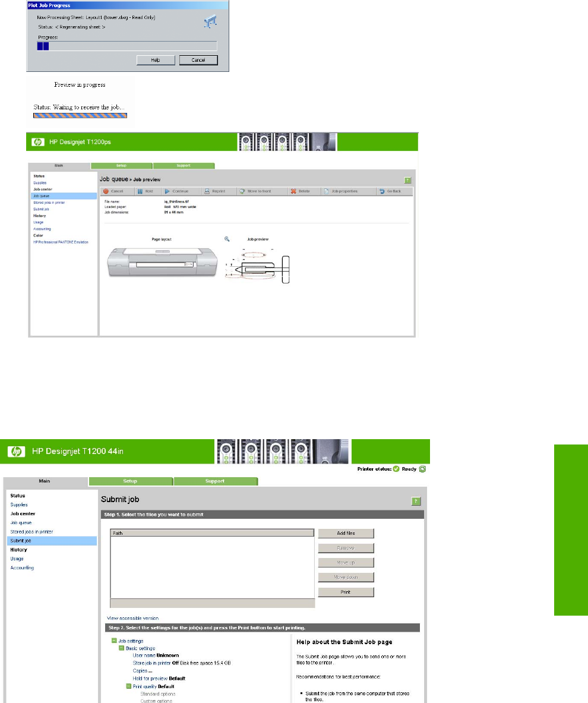Click ink cartridges image in T1200 44in header
Screen dimensions: 588x703
[x=283, y=452]
